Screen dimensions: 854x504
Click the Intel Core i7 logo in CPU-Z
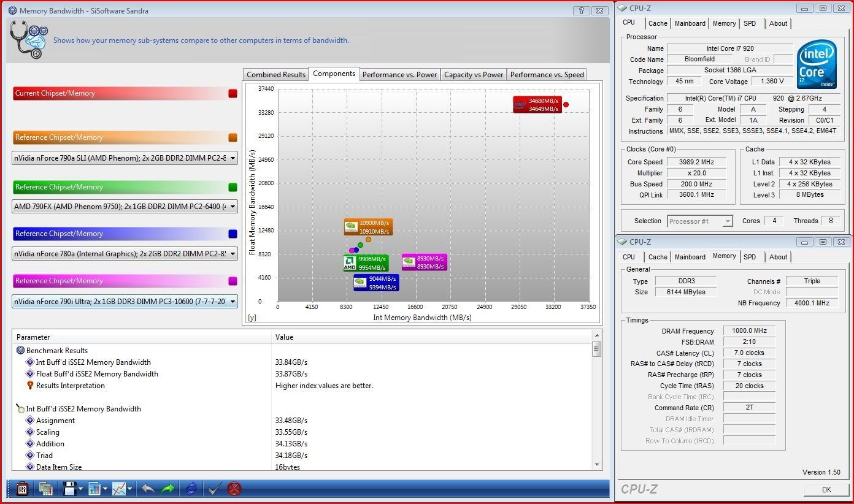tap(817, 64)
